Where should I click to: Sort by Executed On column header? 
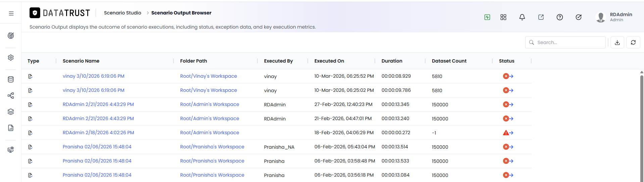pos(329,61)
